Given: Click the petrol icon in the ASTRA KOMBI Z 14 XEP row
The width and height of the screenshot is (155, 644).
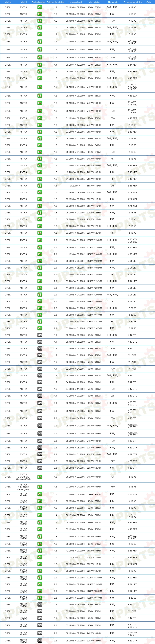Looking at the screenshot, I should click(x=40, y=523).
